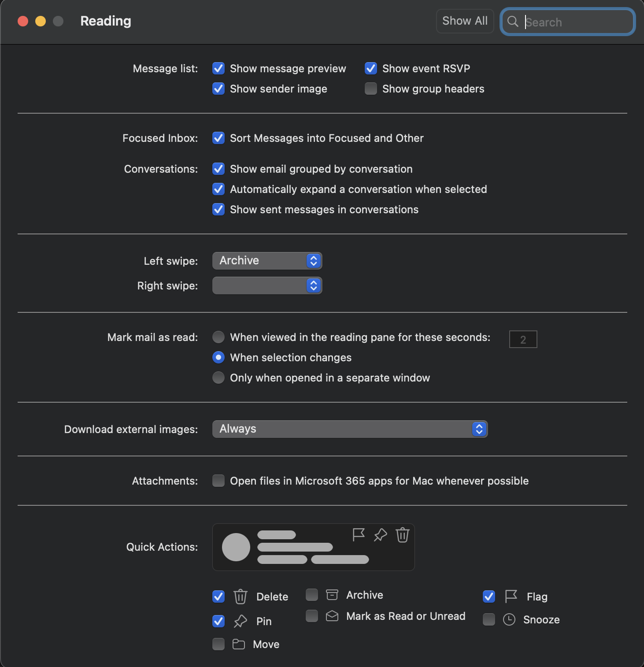Click the Archive box icon near its checkbox
Screen dimensions: 644x667
[332, 595]
